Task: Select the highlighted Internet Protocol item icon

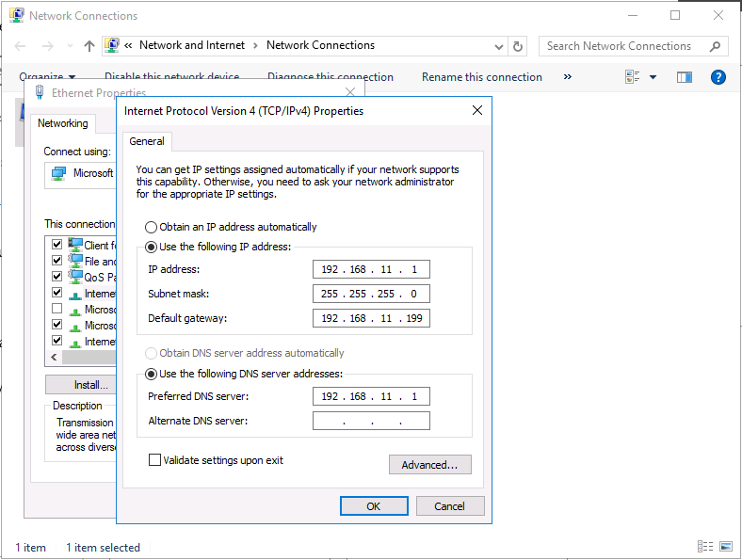Action: (75, 295)
